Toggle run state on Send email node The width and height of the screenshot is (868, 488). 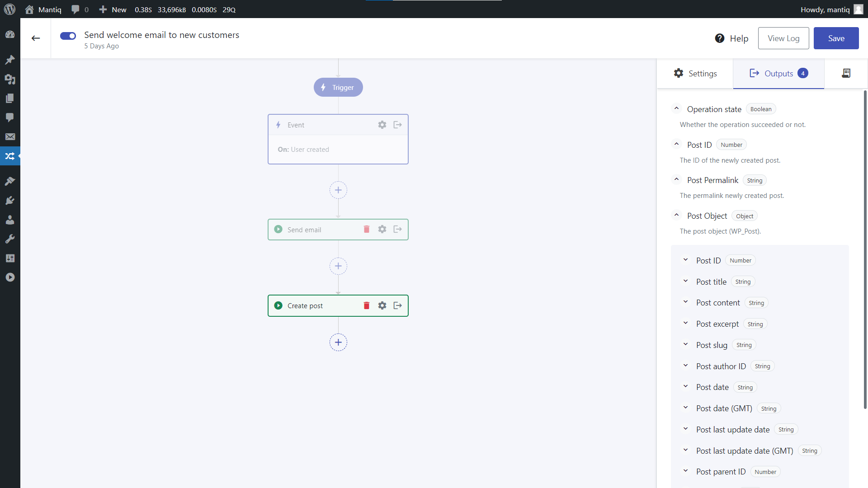(278, 230)
